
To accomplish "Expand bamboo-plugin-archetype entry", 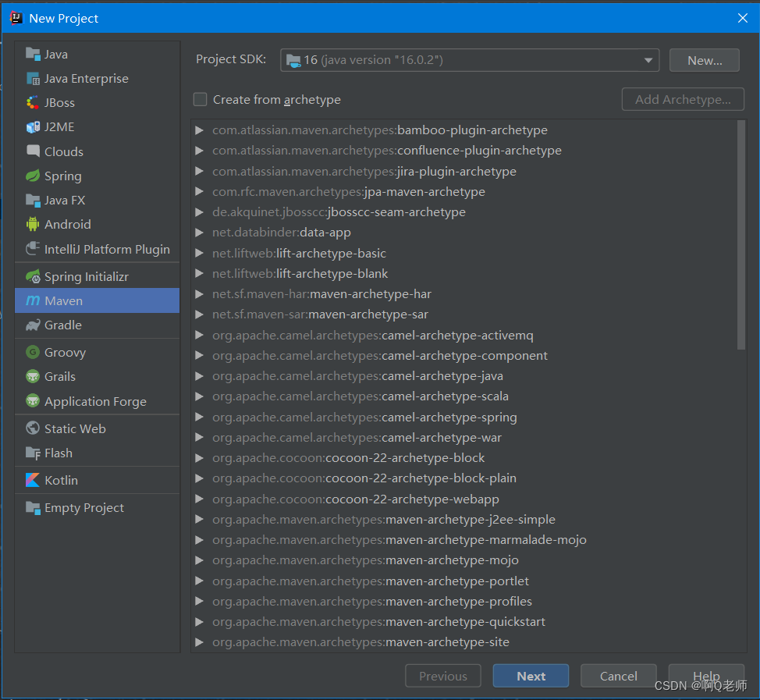I will point(199,130).
